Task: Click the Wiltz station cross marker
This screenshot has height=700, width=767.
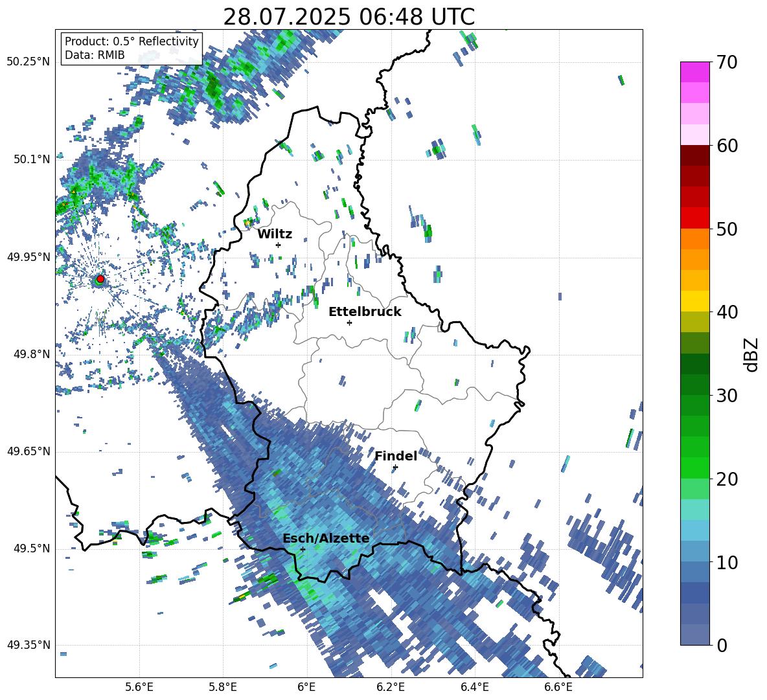Action: coord(279,245)
